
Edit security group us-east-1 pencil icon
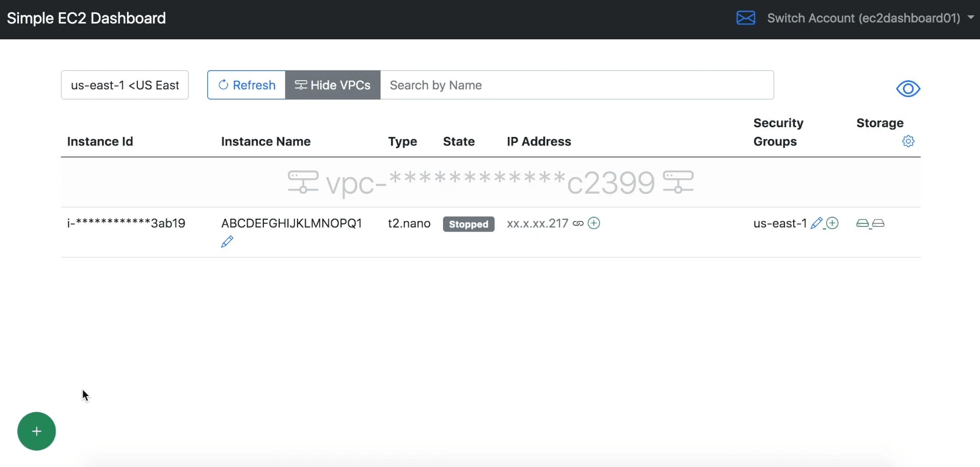tap(817, 223)
